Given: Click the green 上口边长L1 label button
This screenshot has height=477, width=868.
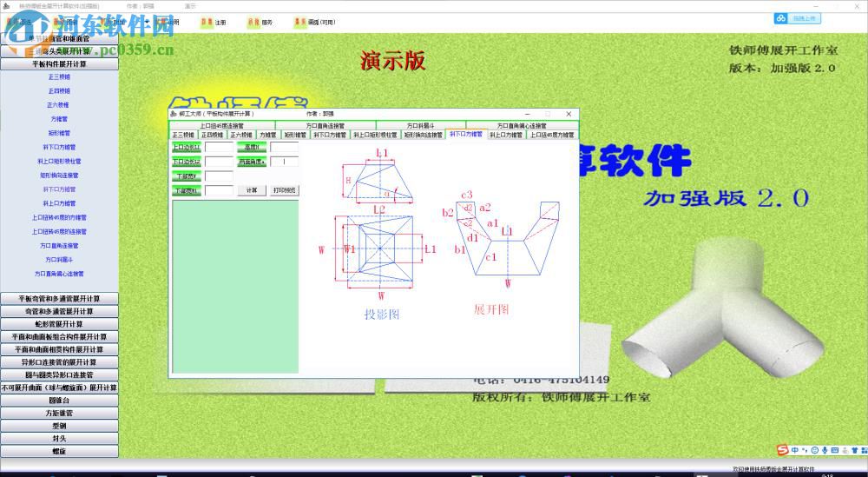Looking at the screenshot, I should (x=186, y=148).
